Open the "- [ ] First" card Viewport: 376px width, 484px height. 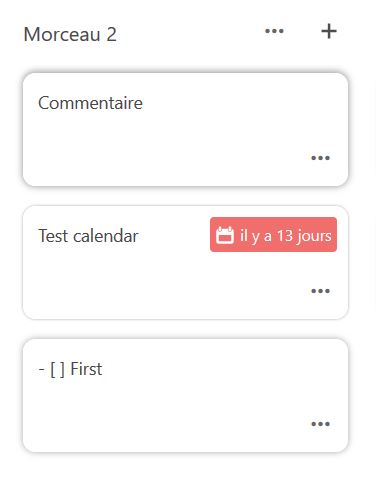(186, 395)
